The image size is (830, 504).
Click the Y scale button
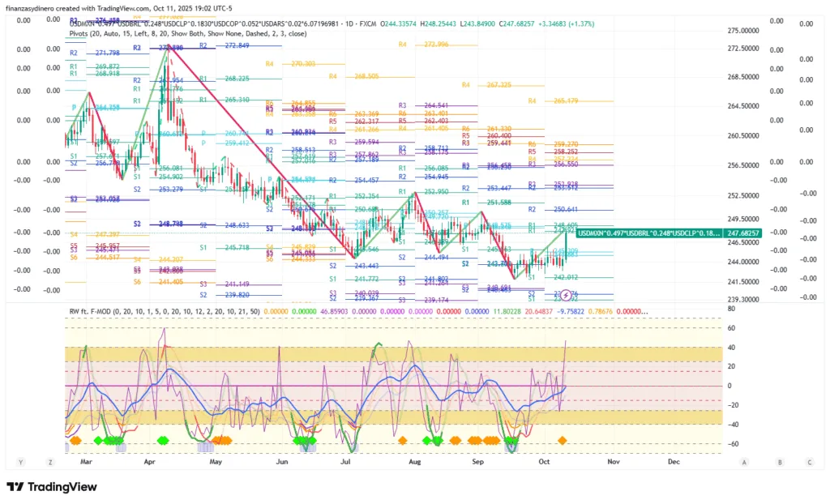22,461
